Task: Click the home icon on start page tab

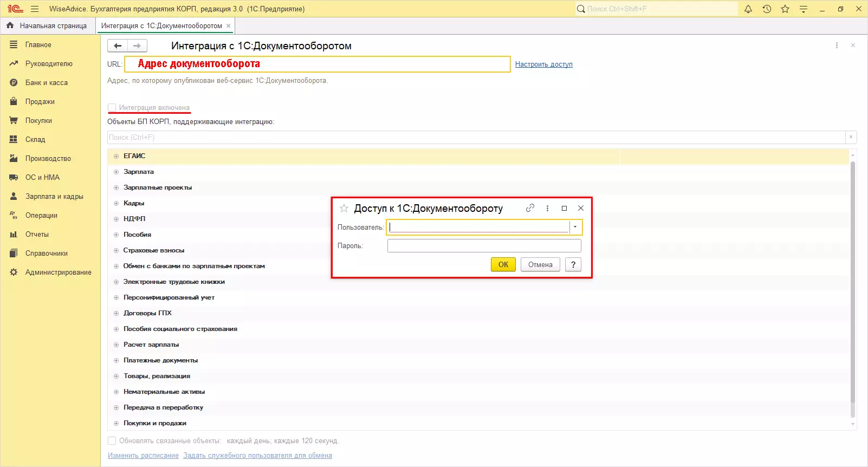Action: (x=10, y=25)
